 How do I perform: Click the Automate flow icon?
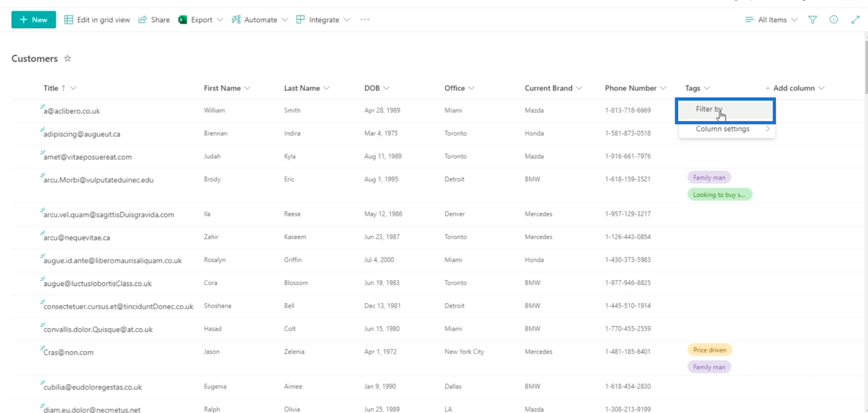tap(236, 20)
